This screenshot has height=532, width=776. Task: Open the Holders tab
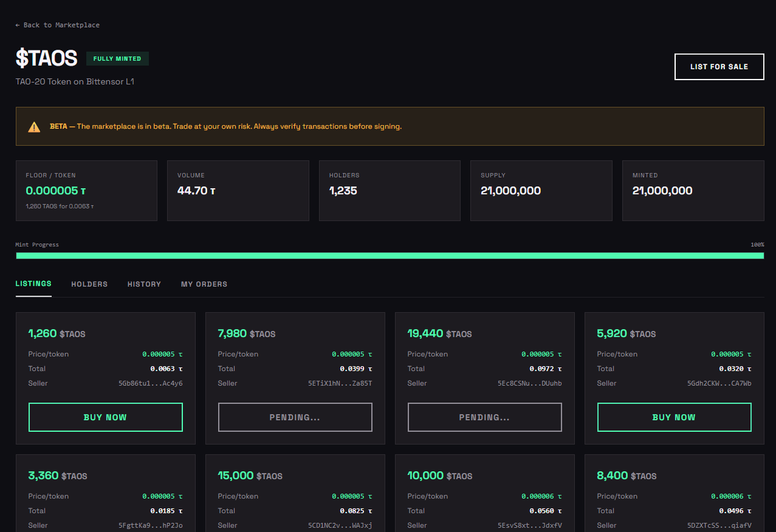coord(89,284)
